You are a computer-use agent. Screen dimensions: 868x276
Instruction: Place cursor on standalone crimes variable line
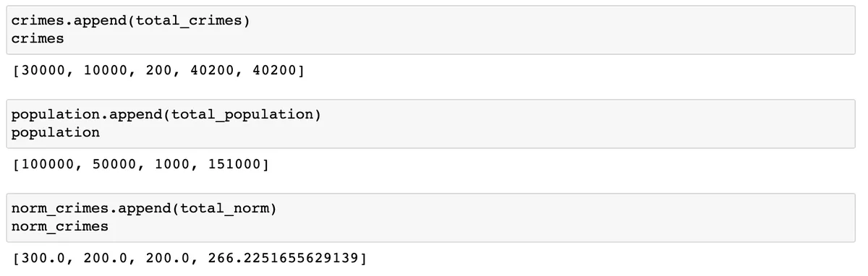click(38, 39)
